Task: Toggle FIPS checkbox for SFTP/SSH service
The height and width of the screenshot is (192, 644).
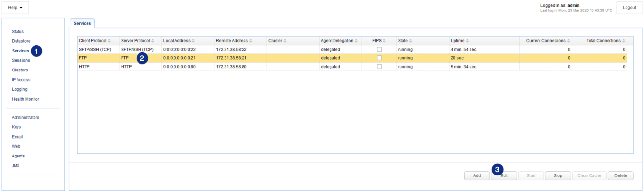Action: tap(379, 50)
